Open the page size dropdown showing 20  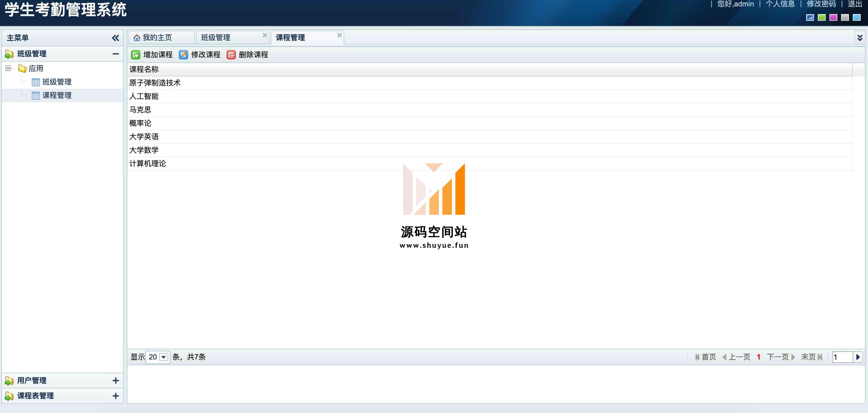click(164, 357)
